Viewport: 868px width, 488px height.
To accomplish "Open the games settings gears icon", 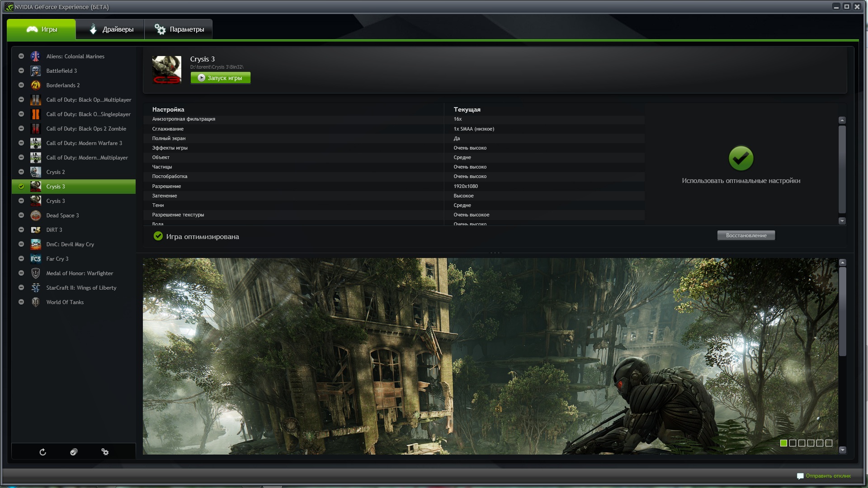I will pyautogui.click(x=105, y=452).
